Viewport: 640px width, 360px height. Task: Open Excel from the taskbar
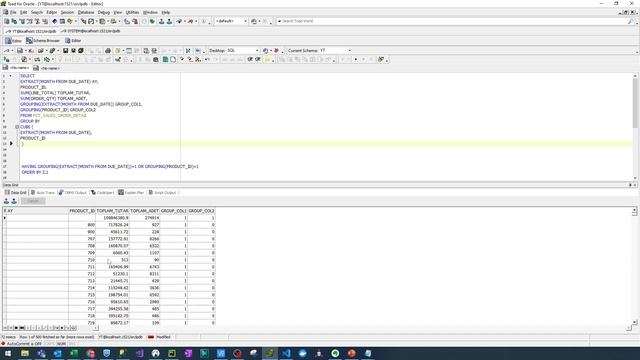point(74,353)
